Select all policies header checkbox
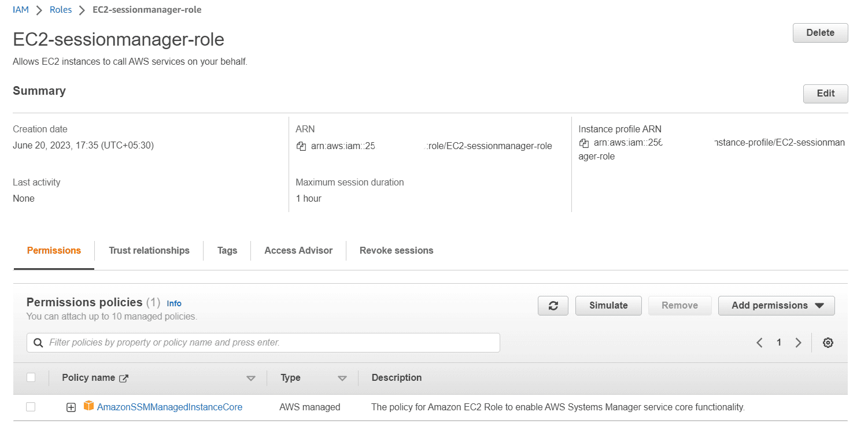 (x=31, y=377)
